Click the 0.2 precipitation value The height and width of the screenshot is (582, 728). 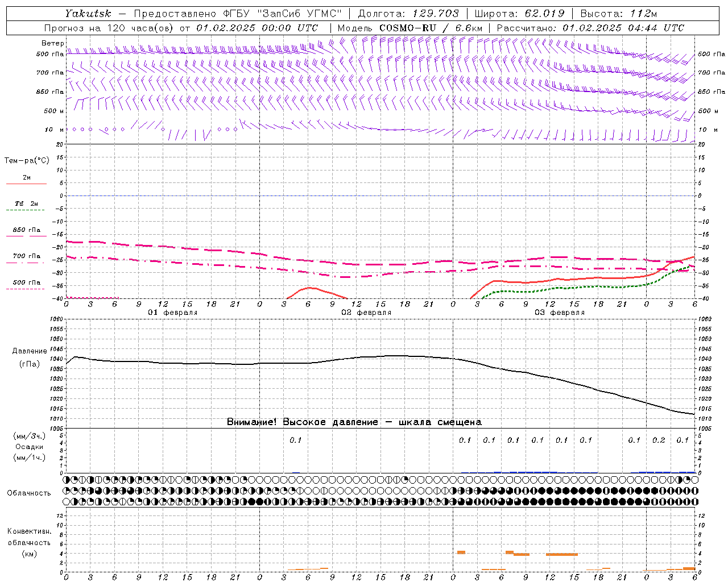(x=659, y=440)
